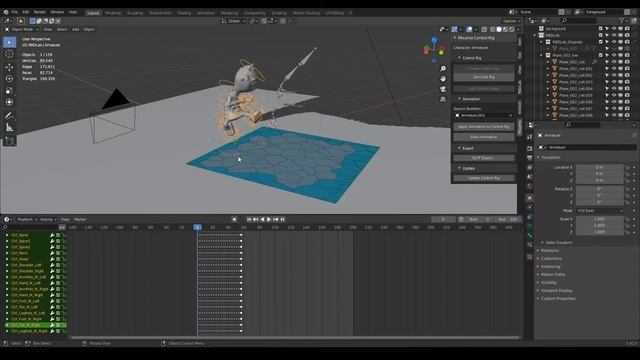Switch to solid viewport shading

(x=499, y=29)
